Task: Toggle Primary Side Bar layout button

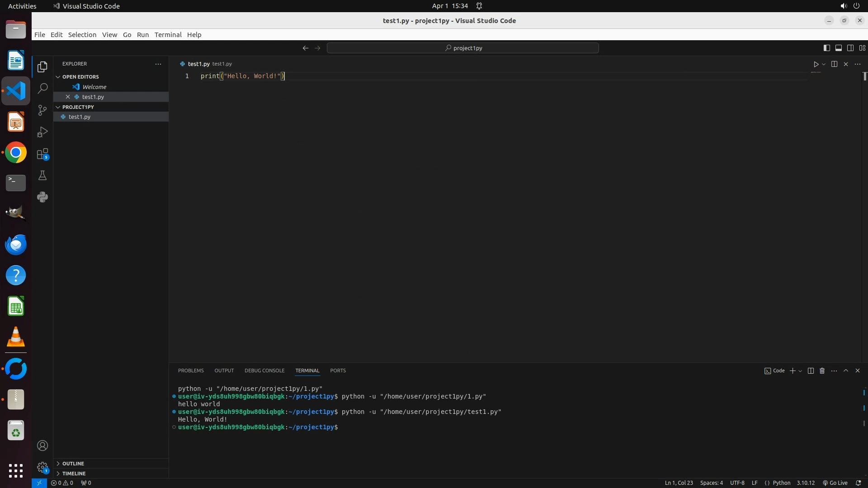Action: [826, 48]
